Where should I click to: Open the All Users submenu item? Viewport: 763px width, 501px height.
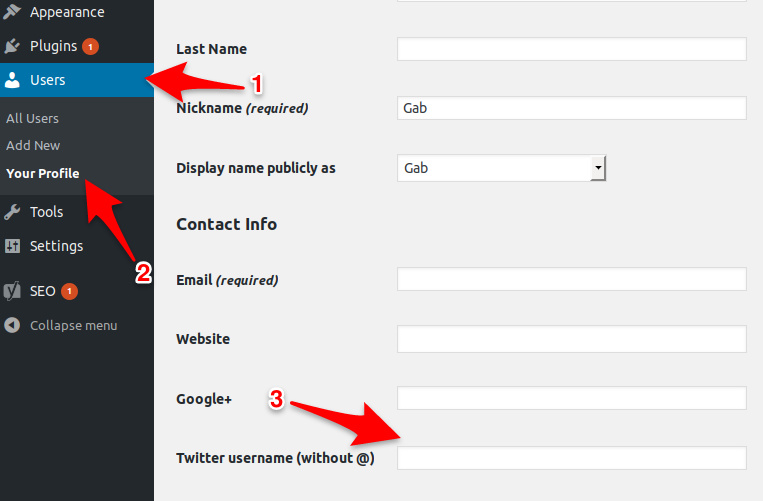[32, 119]
